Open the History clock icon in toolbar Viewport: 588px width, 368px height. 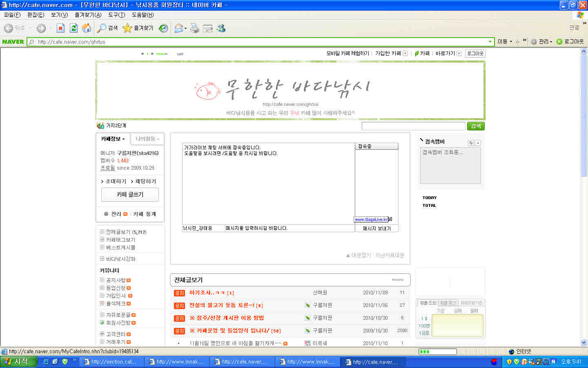coord(163,28)
